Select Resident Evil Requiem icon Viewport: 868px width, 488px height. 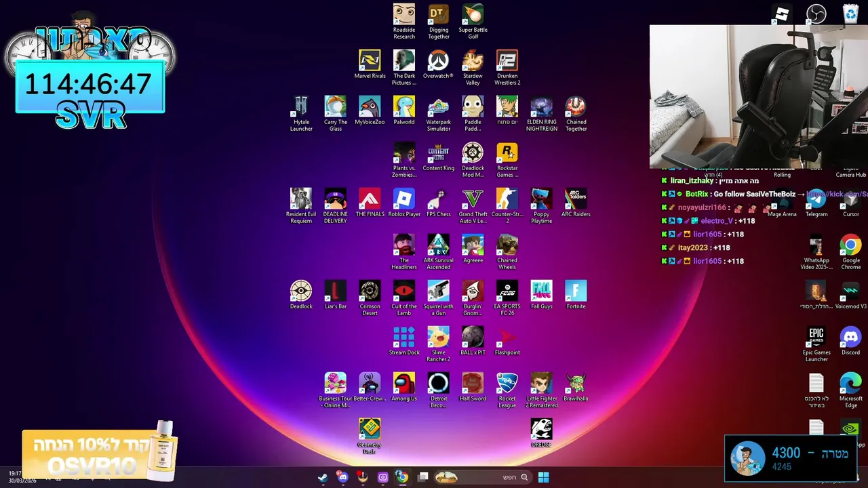pyautogui.click(x=301, y=205)
